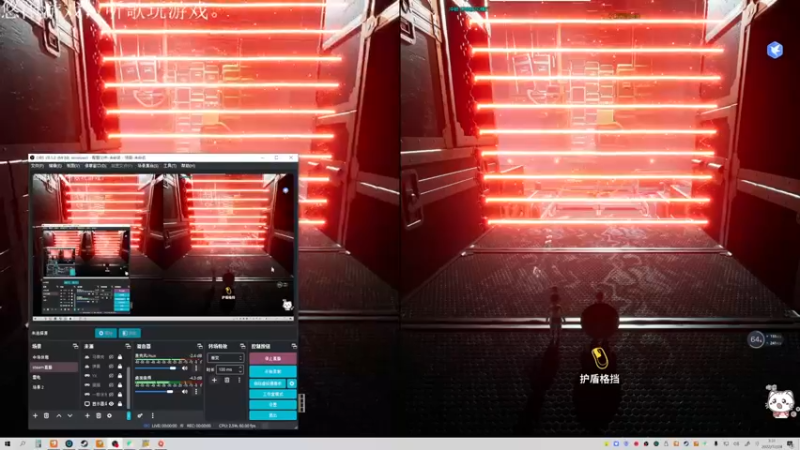Screen dimensions: 800x450
Task: Open the 停靠窗口(D) menu in OBS
Action: point(95,166)
